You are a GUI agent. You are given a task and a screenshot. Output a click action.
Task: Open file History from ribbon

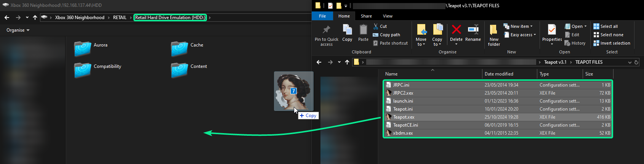click(575, 43)
